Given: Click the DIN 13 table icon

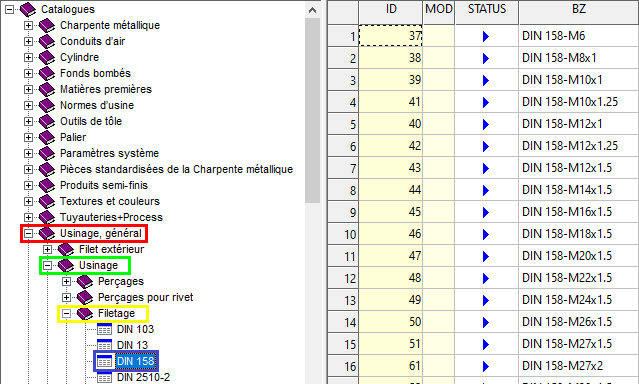Looking at the screenshot, I should tap(104, 345).
